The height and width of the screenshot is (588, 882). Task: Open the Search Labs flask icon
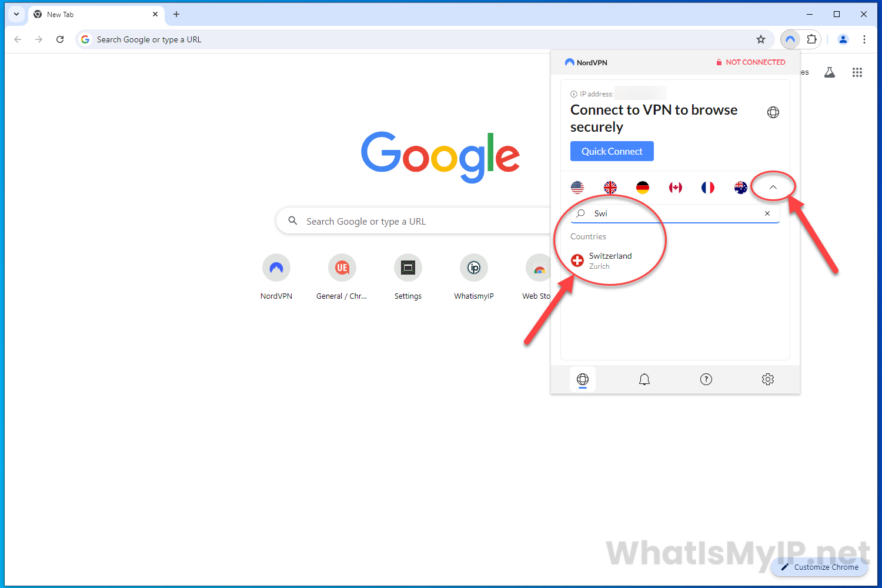830,72
